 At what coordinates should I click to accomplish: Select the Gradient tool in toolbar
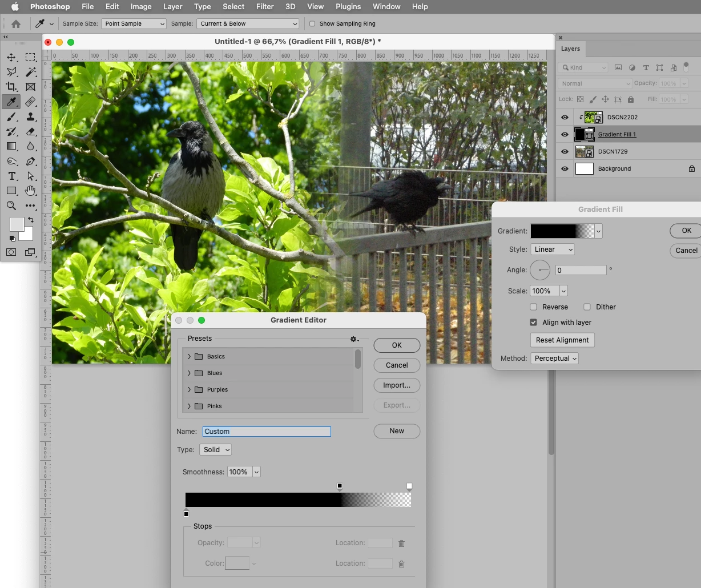(x=11, y=146)
